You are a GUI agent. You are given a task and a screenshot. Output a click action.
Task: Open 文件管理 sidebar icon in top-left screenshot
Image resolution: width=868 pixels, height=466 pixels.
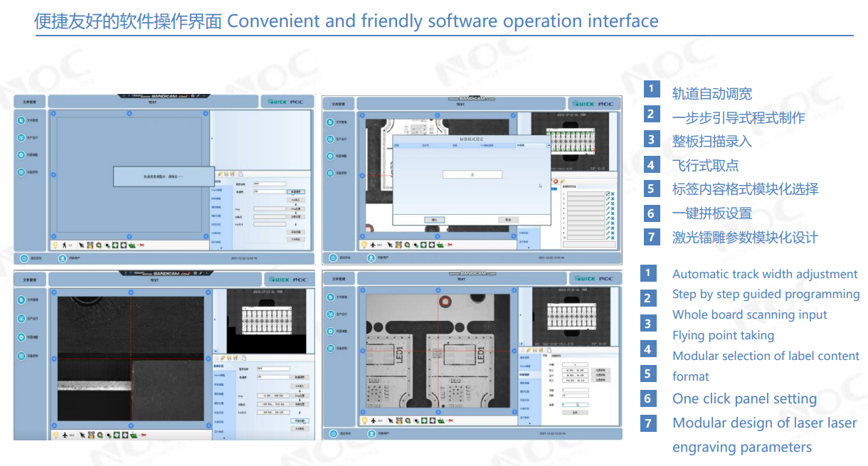(21, 120)
